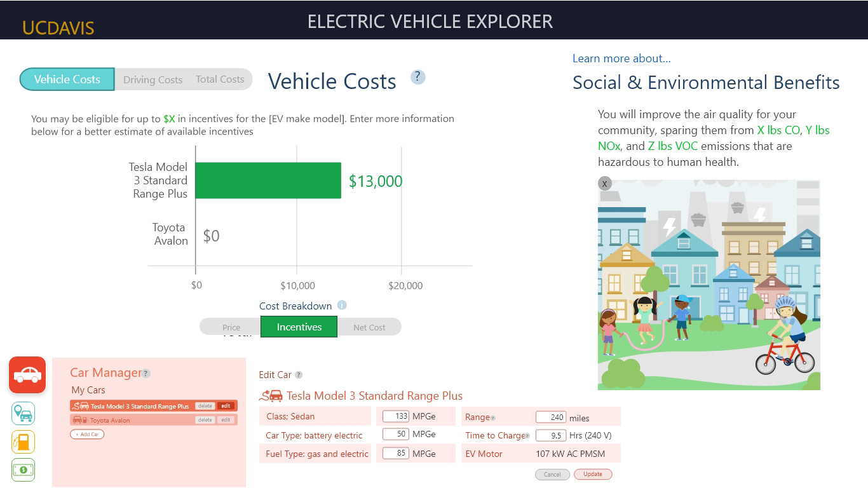Open the Learn more about link

621,58
